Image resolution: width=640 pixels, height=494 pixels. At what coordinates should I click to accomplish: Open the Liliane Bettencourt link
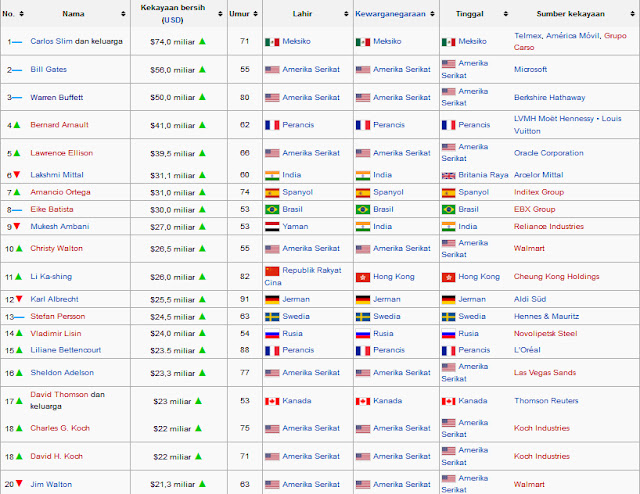pos(65,350)
